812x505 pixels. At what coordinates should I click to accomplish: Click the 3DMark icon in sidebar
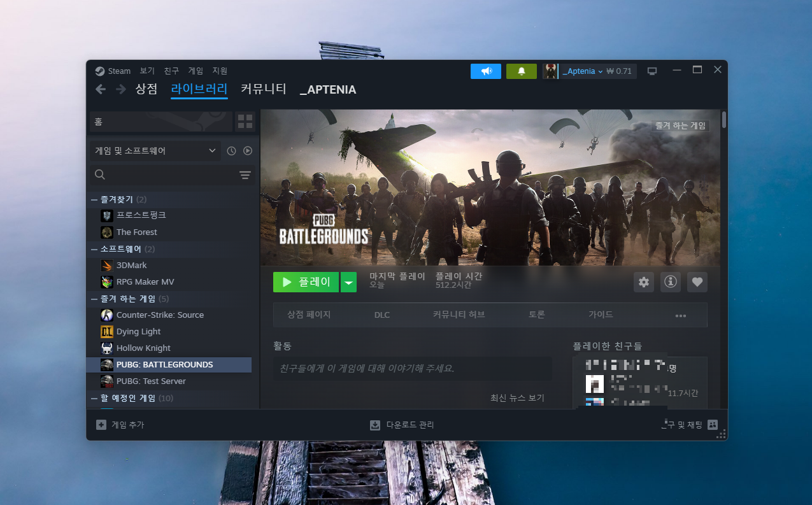(107, 266)
